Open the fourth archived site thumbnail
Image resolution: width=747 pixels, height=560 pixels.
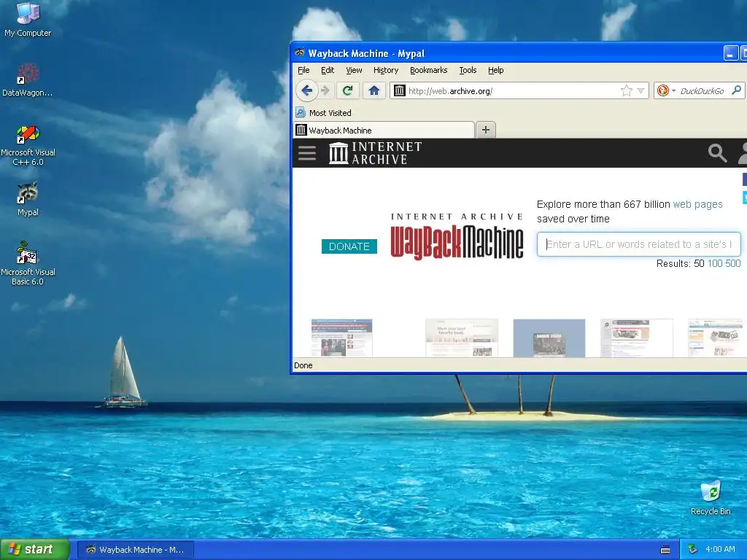point(636,338)
